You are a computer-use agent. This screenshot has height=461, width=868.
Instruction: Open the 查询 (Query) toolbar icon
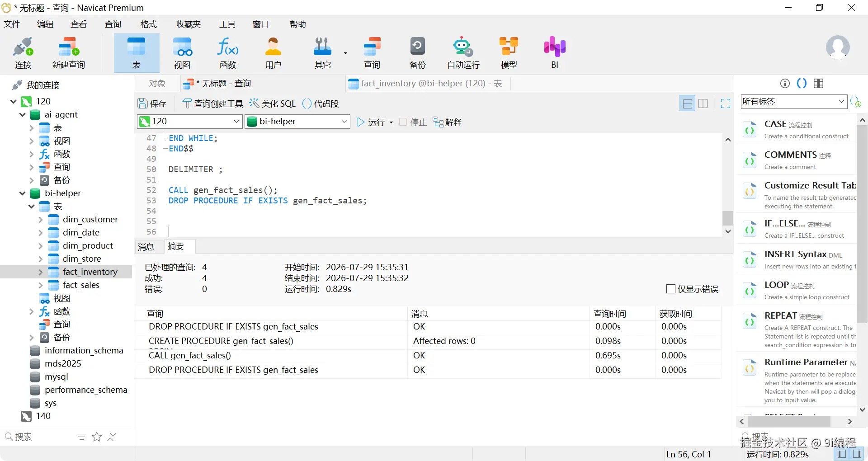tap(372, 53)
